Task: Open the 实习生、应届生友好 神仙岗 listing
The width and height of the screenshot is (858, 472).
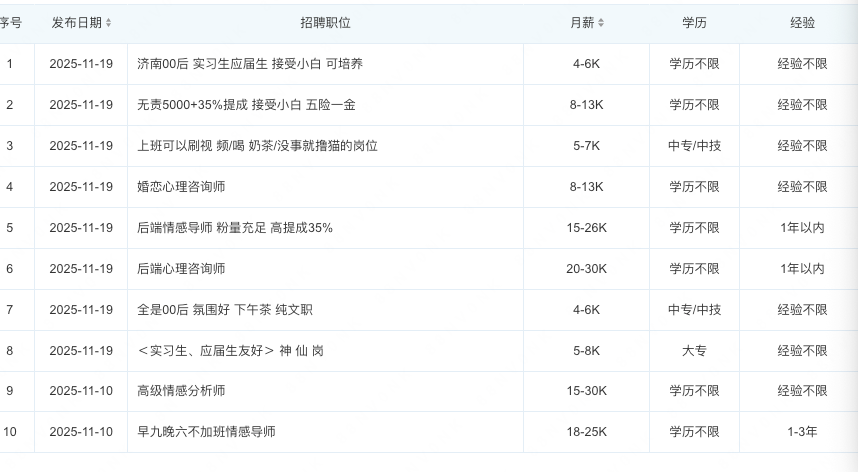Action: coord(230,351)
